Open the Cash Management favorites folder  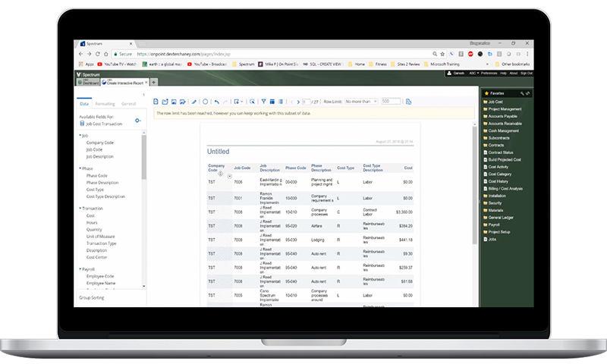501,130
